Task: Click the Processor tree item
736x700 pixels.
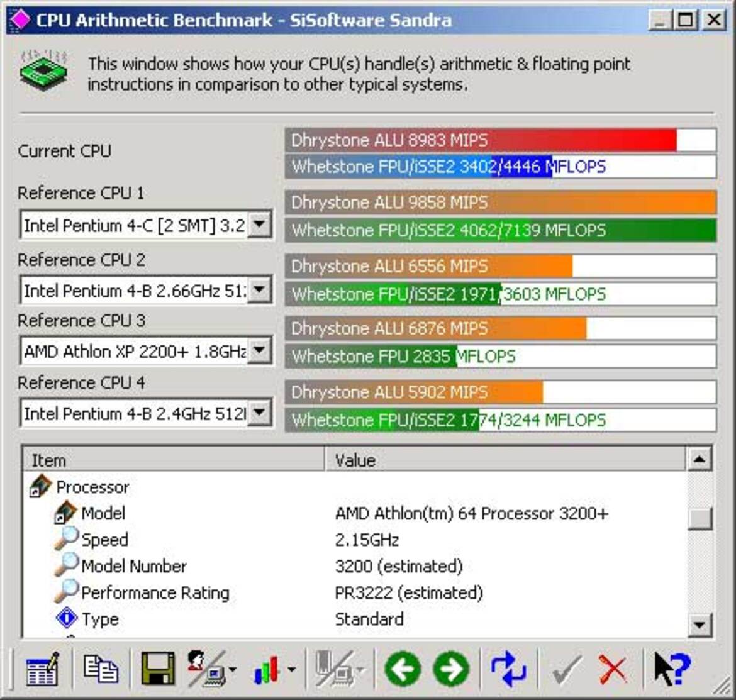Action: (x=92, y=487)
